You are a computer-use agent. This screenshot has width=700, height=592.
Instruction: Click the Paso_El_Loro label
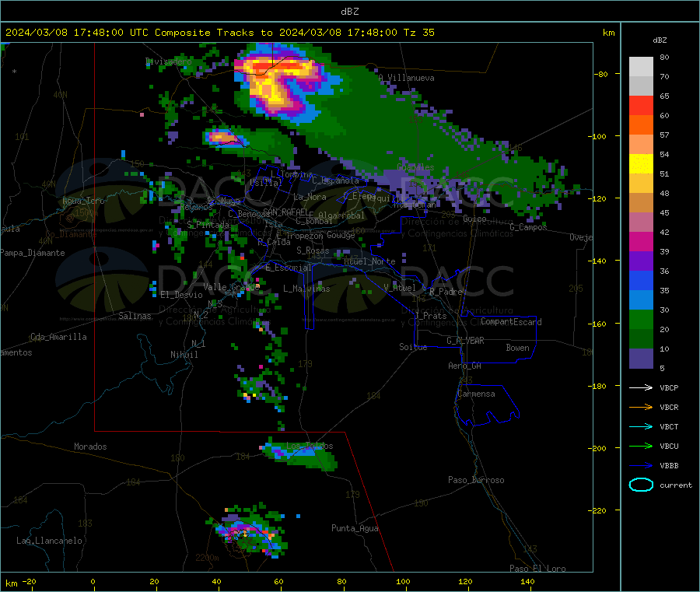click(537, 569)
